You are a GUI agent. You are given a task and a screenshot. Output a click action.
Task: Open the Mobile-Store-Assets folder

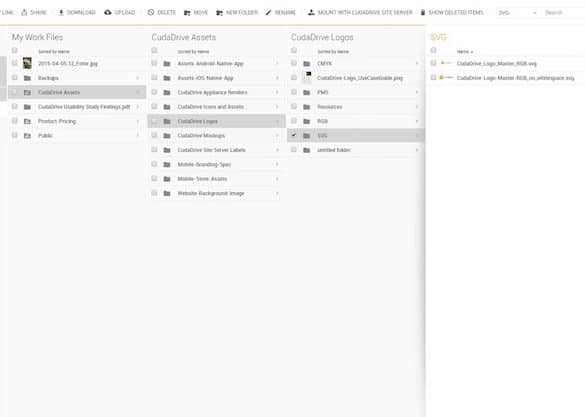click(x=202, y=179)
